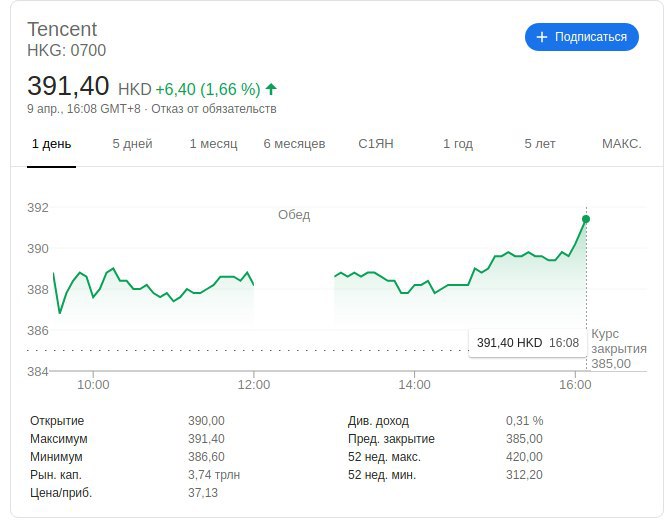The height and width of the screenshot is (523, 664).
Task: Click the green endpoint dot on chart
Action: pos(586,219)
